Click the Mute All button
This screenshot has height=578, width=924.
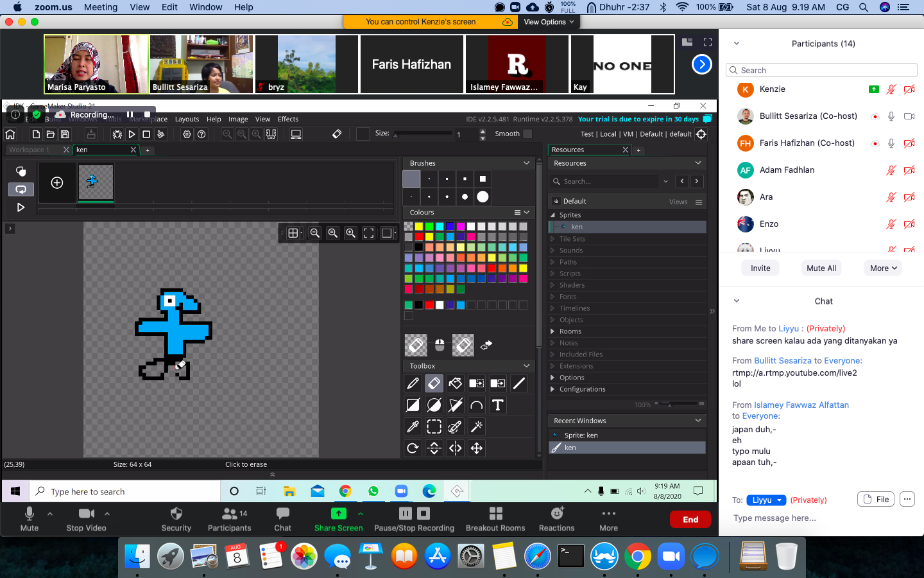pos(821,268)
